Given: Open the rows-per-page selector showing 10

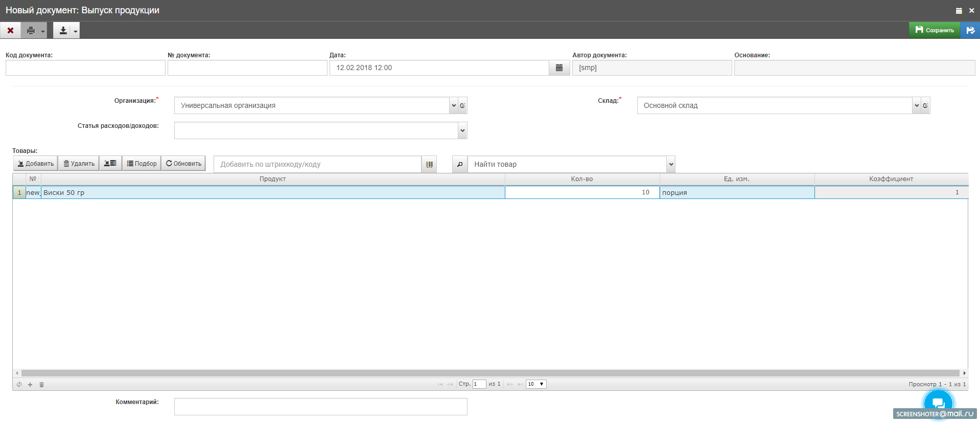Looking at the screenshot, I should pos(536,384).
